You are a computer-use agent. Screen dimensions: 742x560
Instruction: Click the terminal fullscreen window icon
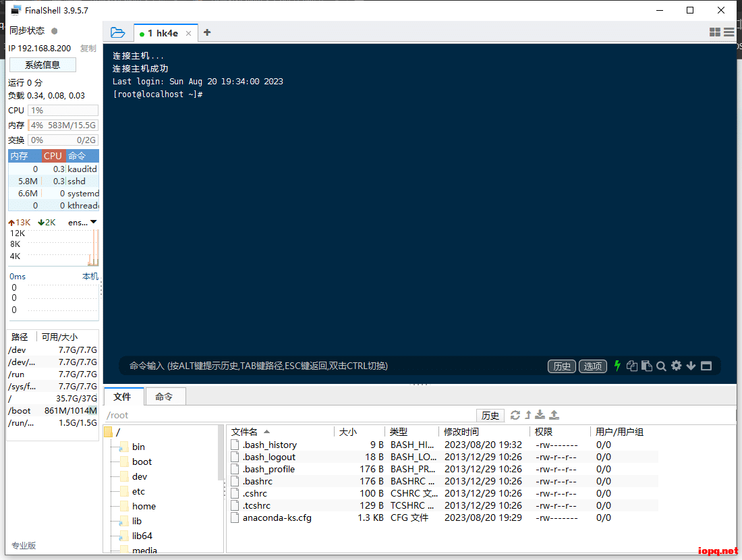tap(706, 366)
